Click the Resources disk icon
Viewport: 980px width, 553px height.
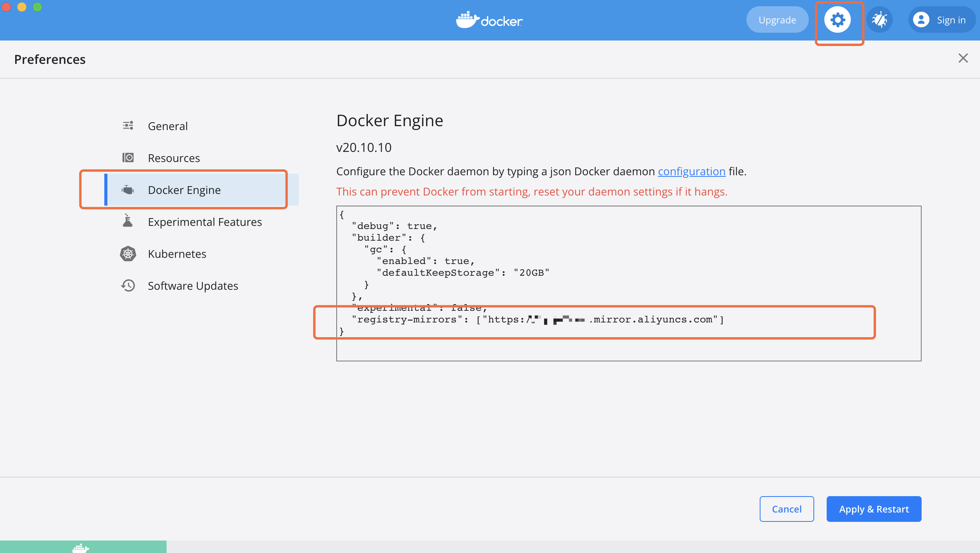coord(128,158)
